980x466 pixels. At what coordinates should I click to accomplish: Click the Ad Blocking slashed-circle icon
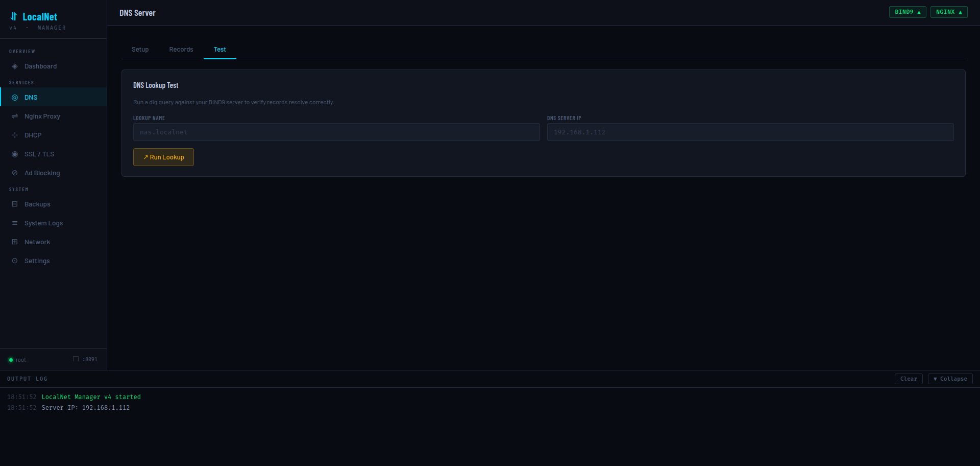point(15,173)
